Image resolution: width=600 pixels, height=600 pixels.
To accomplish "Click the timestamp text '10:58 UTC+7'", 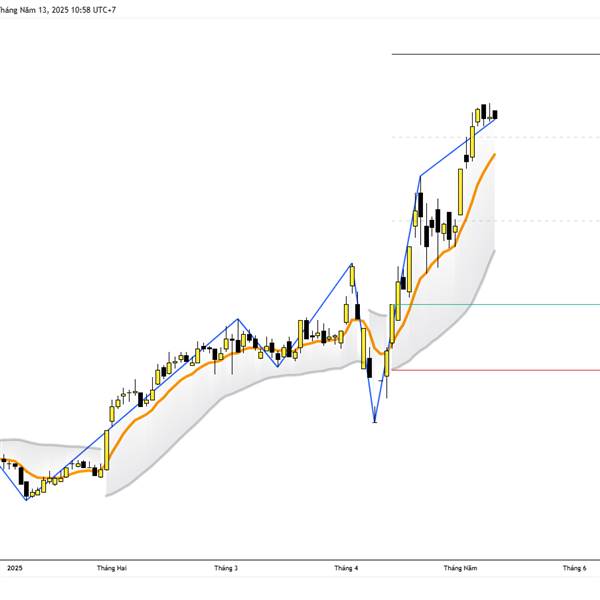I will point(93,10).
